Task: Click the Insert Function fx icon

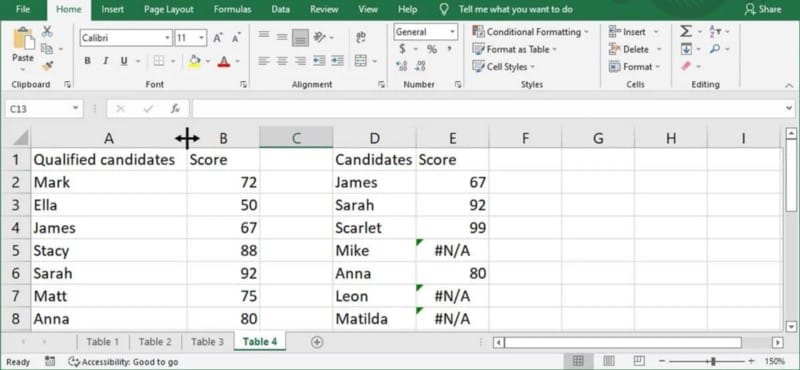Action: pos(175,109)
